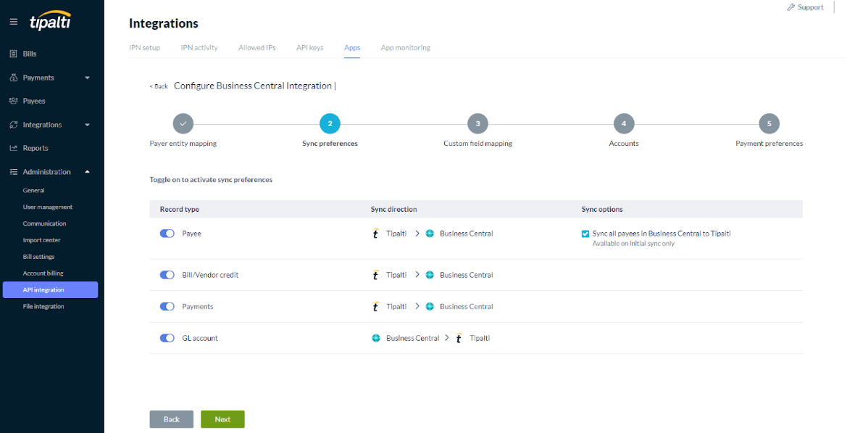Image resolution: width=868 pixels, height=433 pixels.
Task: Expand the Integrations sidebar menu arrow
Action: click(88, 125)
